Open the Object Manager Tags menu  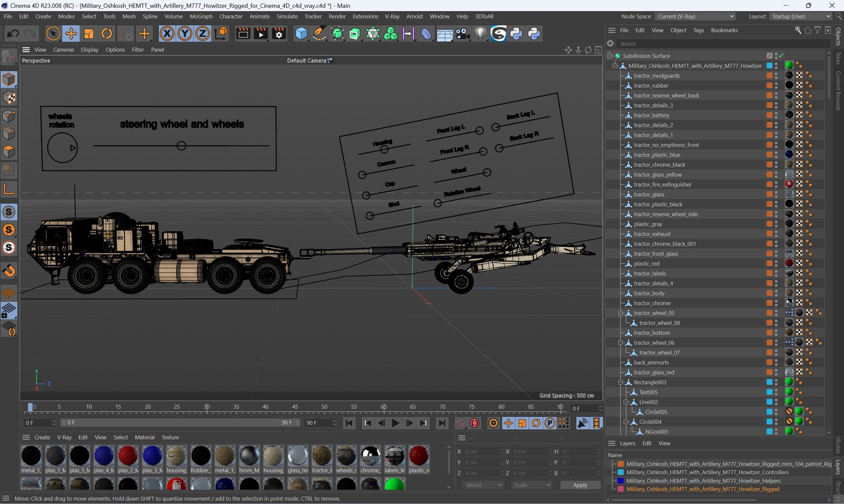click(698, 30)
